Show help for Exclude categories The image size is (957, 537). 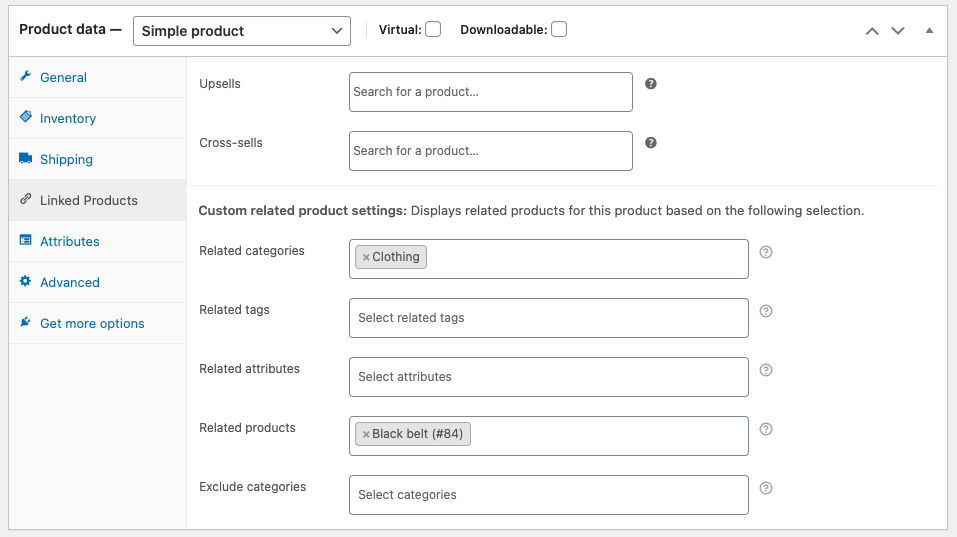(766, 488)
